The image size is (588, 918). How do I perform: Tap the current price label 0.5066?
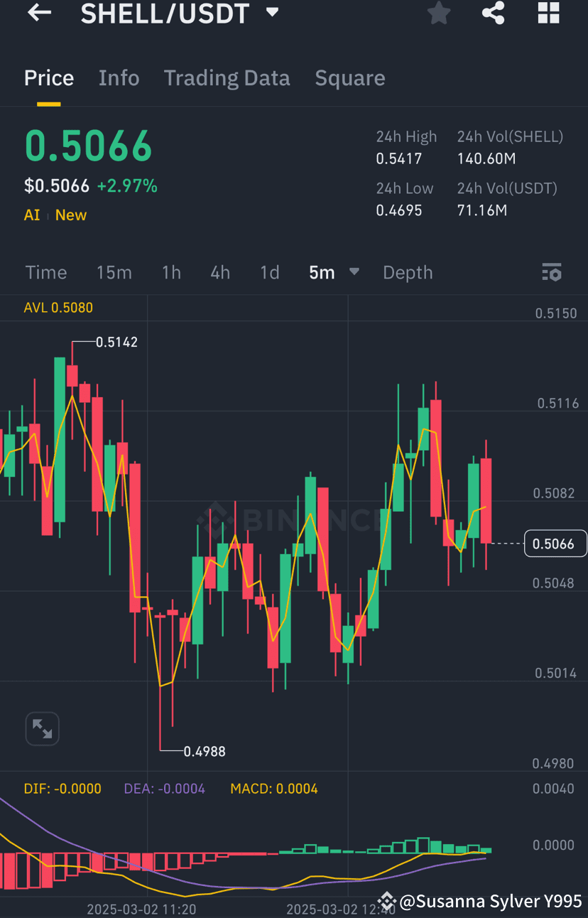(556, 543)
